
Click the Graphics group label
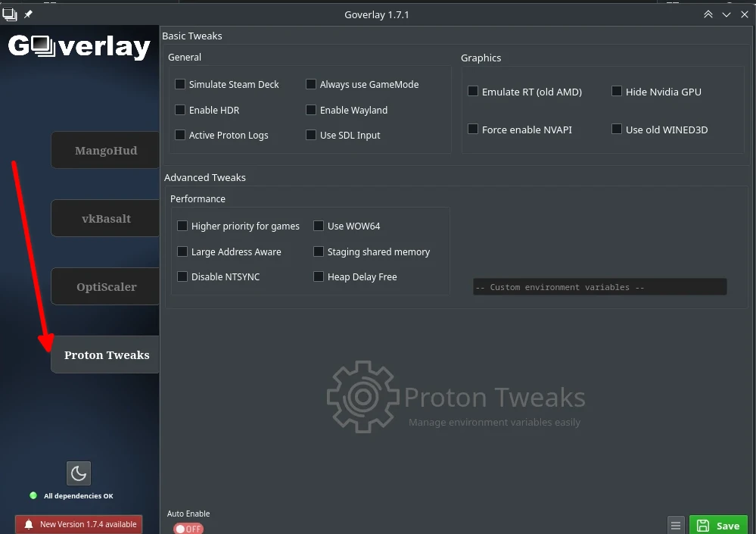pos(481,58)
